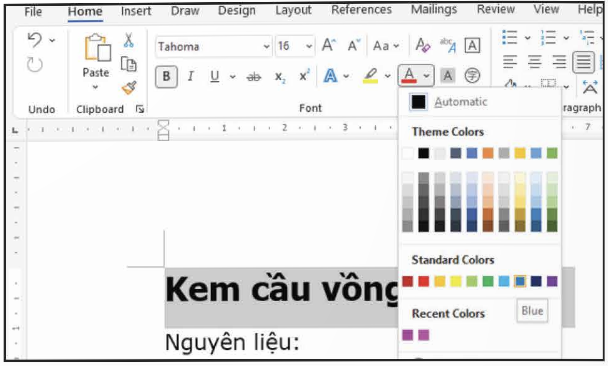Click the first-line indent ruler marker
The height and width of the screenshot is (366, 608).
tap(164, 124)
